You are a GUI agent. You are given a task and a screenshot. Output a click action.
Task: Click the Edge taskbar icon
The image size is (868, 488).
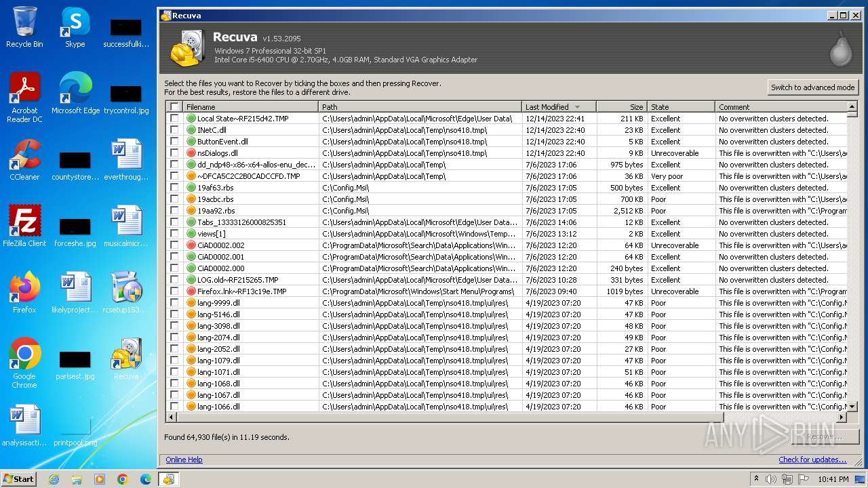146,479
